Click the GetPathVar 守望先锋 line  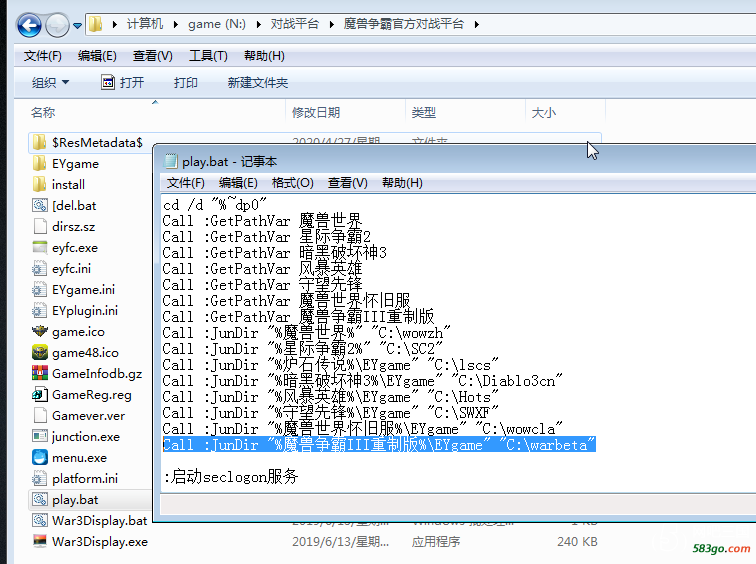262,285
